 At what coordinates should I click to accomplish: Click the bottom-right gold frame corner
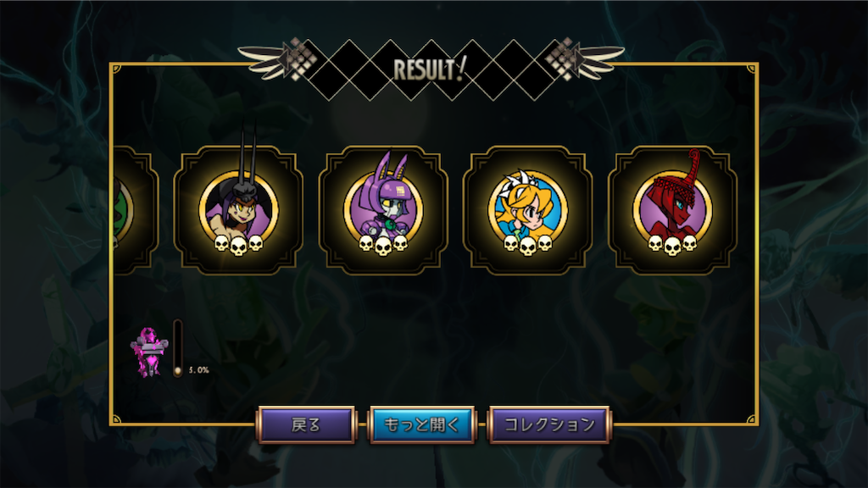[752, 419]
